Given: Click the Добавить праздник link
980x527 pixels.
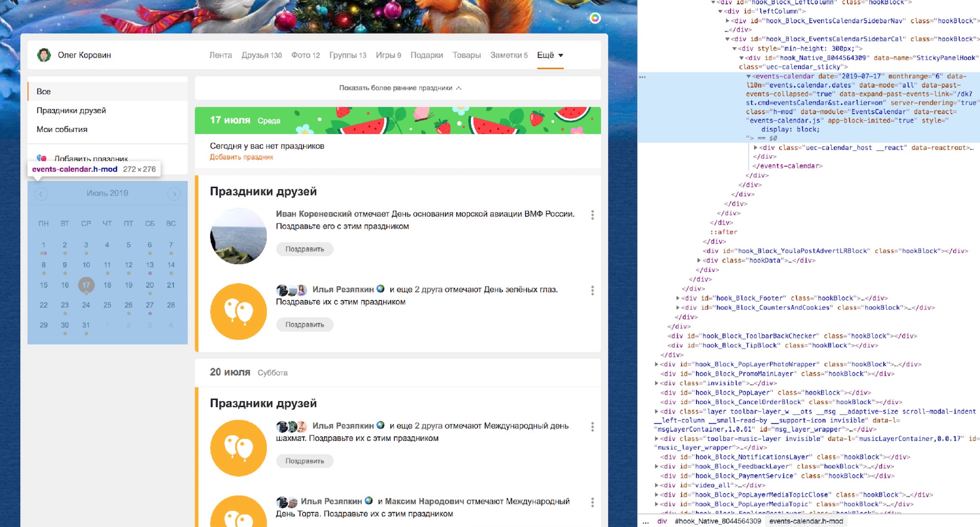Looking at the screenshot, I should (241, 157).
